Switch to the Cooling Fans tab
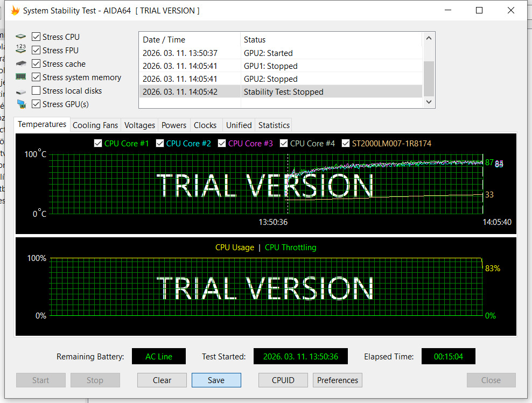This screenshot has width=532, height=403. [x=95, y=125]
